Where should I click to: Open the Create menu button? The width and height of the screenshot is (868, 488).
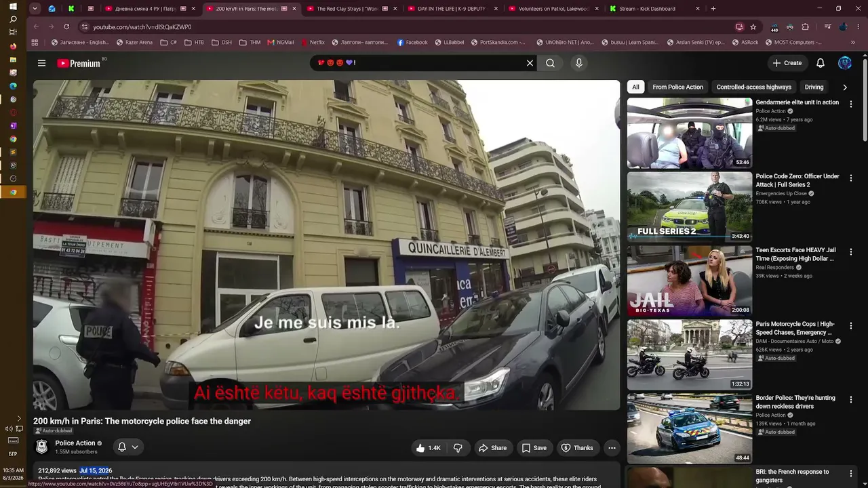tap(787, 63)
